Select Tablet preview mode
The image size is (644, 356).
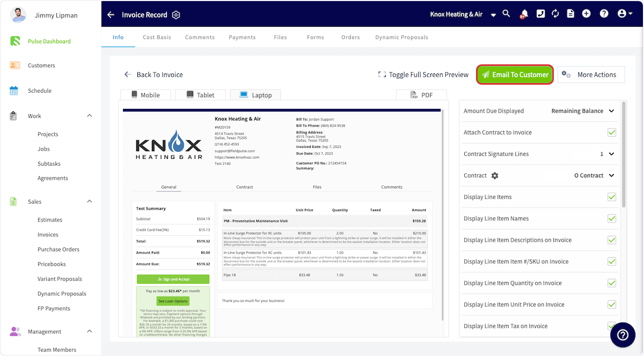coord(200,95)
